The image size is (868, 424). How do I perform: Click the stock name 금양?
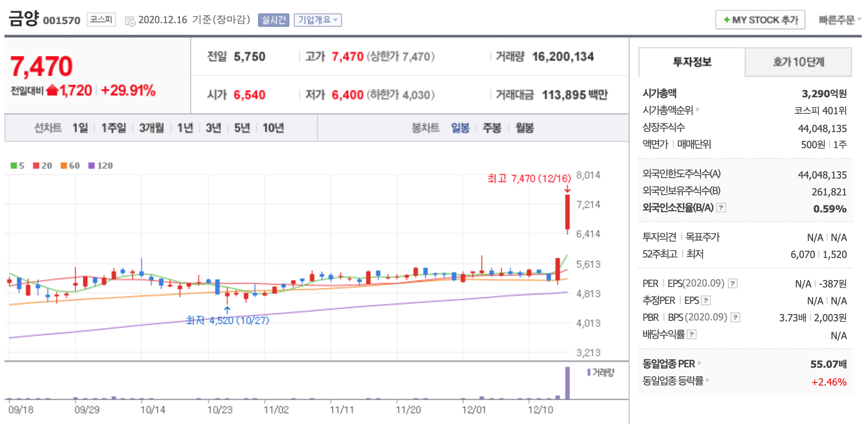(24, 18)
